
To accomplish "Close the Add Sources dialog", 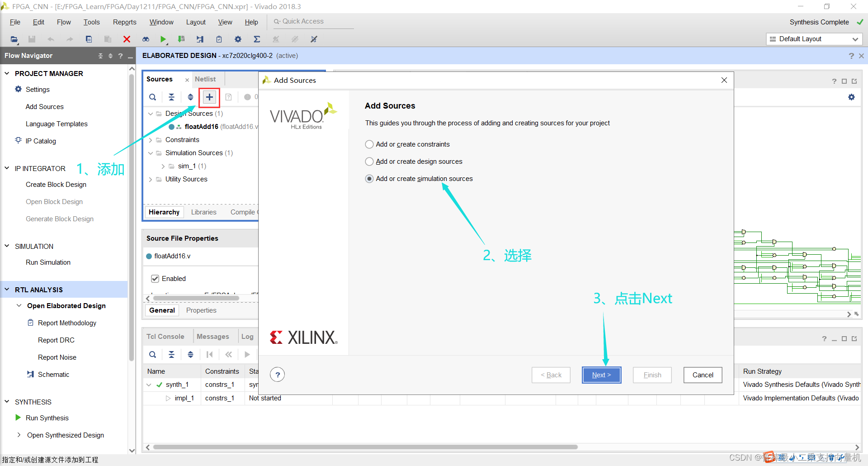I will tap(724, 80).
